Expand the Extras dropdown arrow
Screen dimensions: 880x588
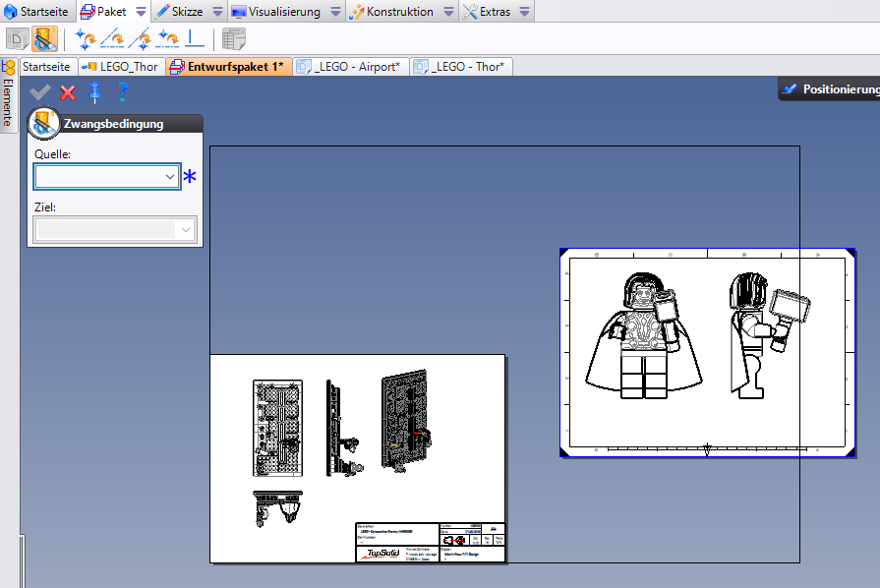pyautogui.click(x=524, y=12)
